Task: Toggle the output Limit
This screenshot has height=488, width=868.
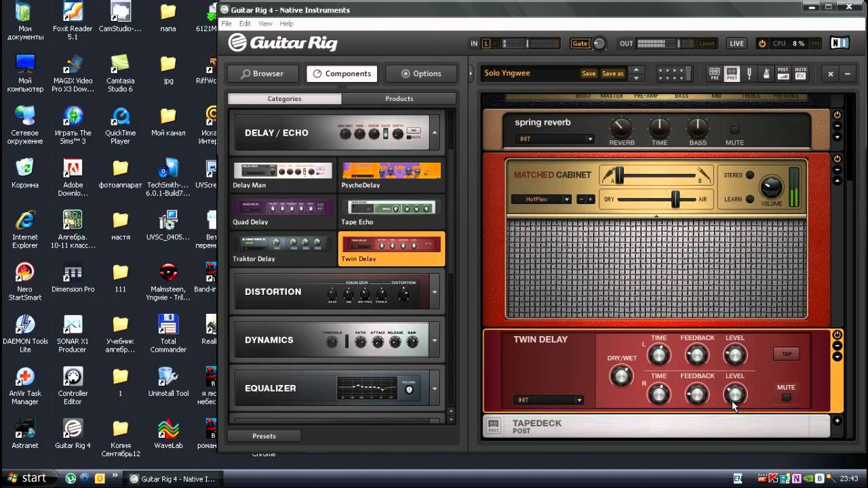Action: [x=707, y=43]
